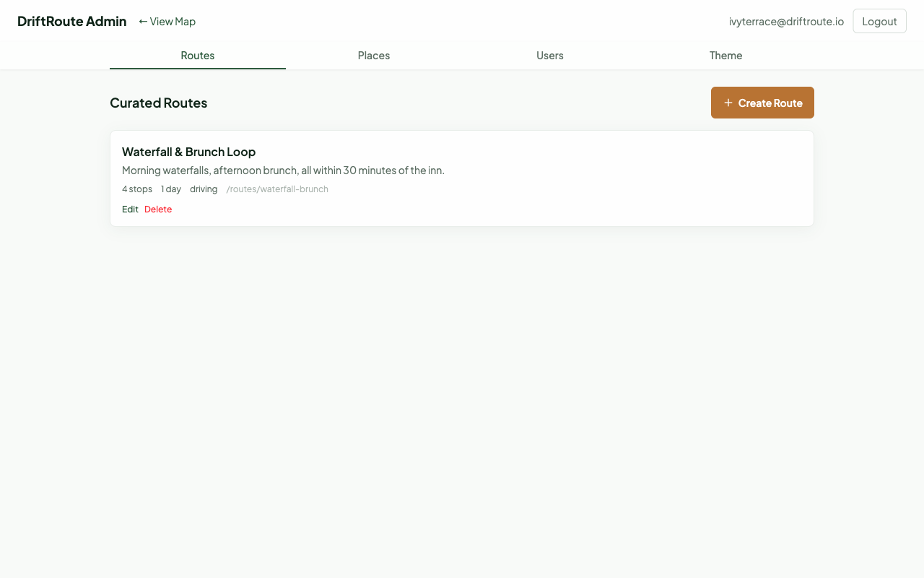Screen dimensions: 924x578
Task: Click the 1 day duration badge
Action: tap(170, 189)
